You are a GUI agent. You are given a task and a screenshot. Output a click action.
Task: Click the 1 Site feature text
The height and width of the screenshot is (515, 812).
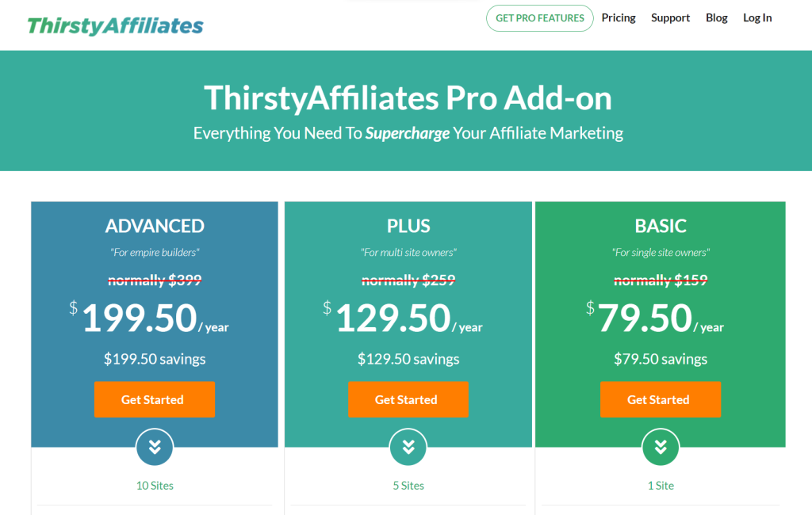[x=661, y=486]
